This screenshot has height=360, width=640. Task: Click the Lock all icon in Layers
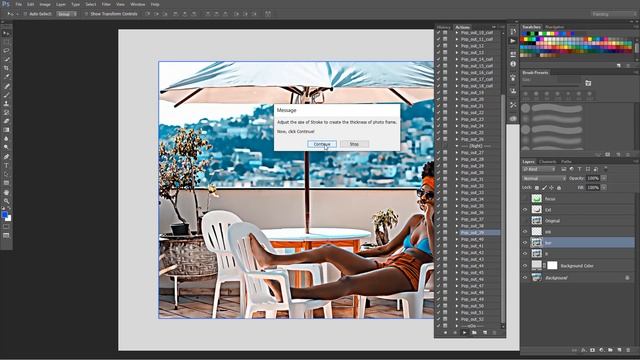[x=559, y=188]
